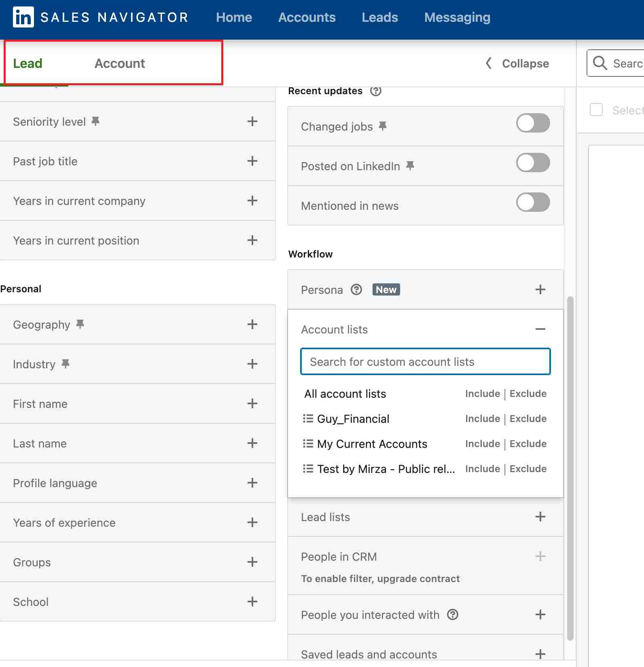This screenshot has height=667, width=644.
Task: Exclude the Test by Mirza list
Action: 528,469
